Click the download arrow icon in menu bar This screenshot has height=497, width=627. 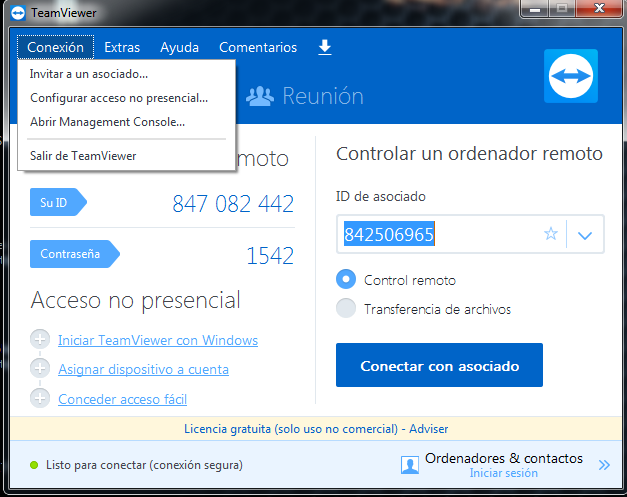(325, 47)
